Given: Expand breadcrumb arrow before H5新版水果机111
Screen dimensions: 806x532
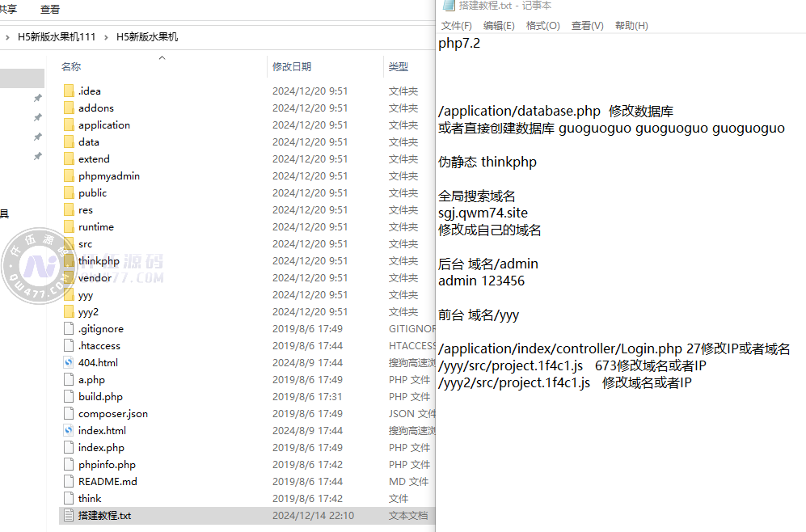Looking at the screenshot, I should tap(8, 37).
